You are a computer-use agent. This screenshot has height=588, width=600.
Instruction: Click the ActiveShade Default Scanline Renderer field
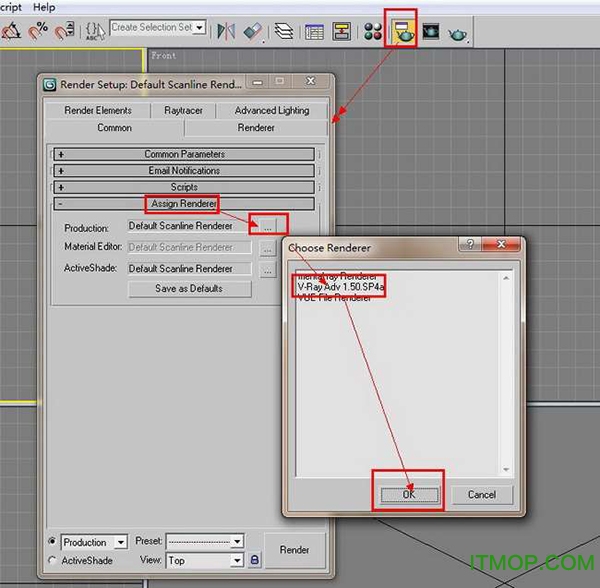pos(189,269)
